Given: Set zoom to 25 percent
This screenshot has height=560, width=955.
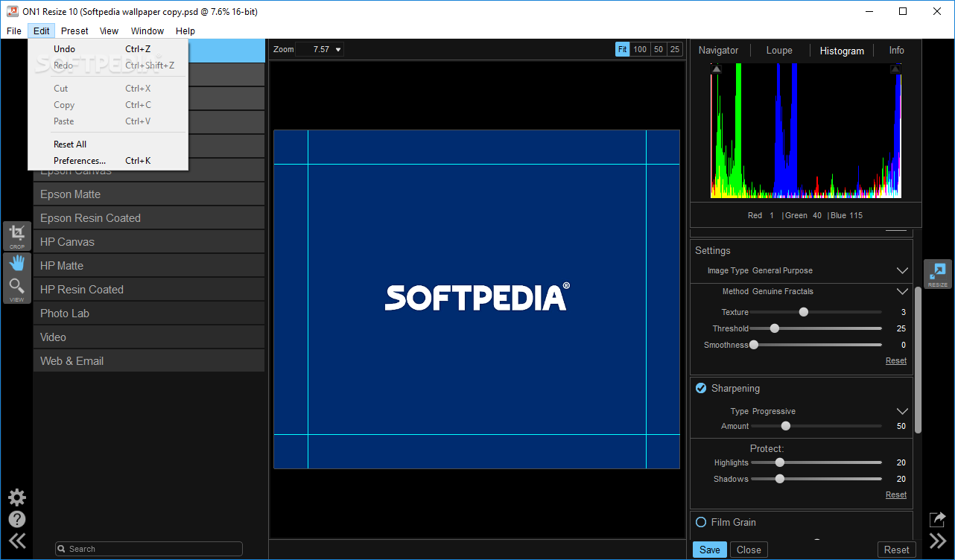Looking at the screenshot, I should (x=675, y=49).
